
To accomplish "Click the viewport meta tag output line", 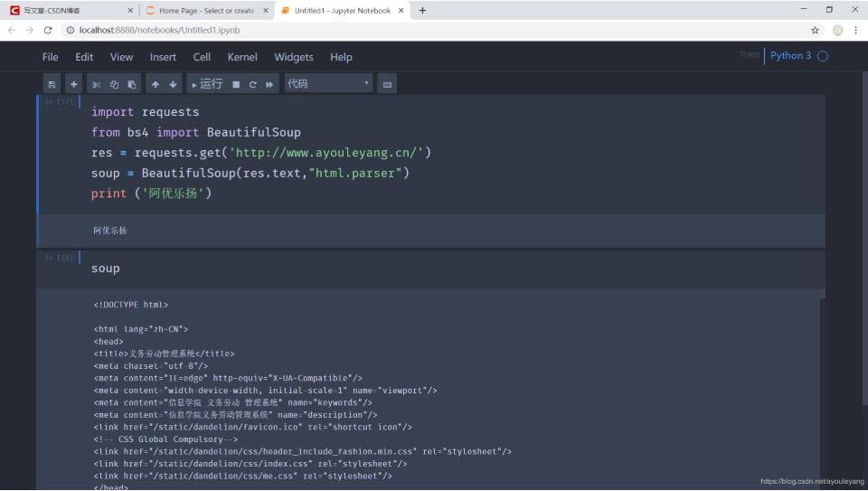I will point(265,391).
